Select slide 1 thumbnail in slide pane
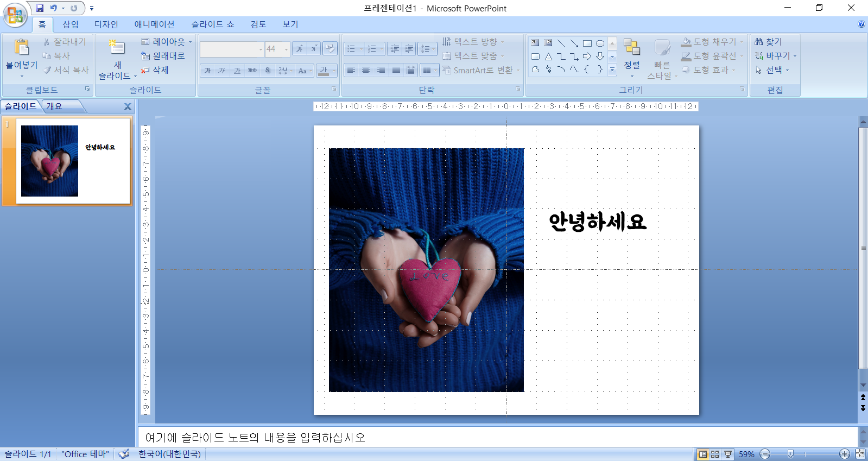 tap(73, 161)
